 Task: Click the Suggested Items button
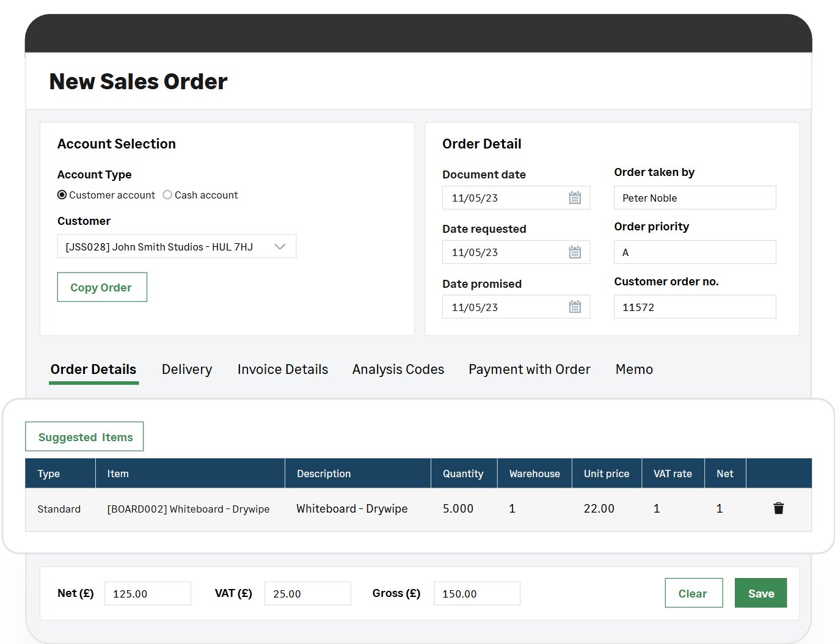point(85,437)
